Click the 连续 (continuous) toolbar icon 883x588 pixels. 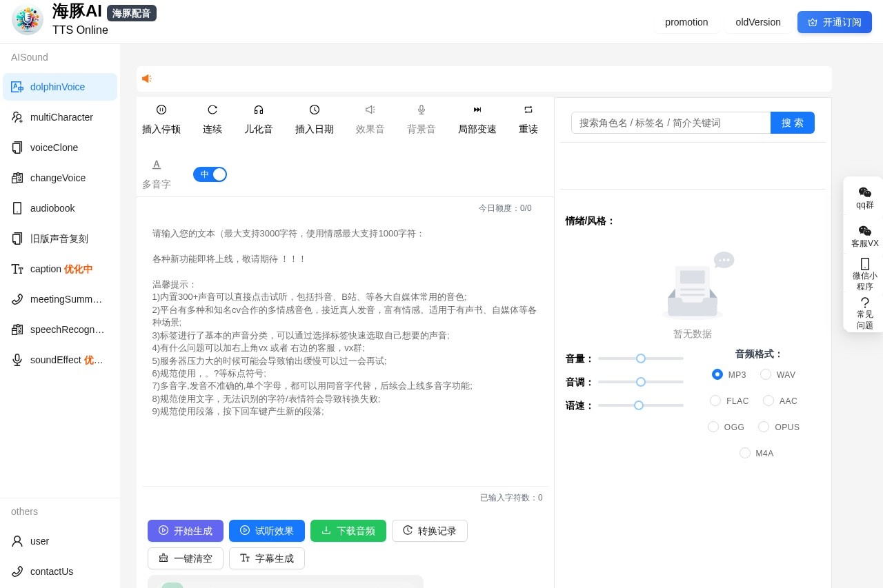pos(212,119)
